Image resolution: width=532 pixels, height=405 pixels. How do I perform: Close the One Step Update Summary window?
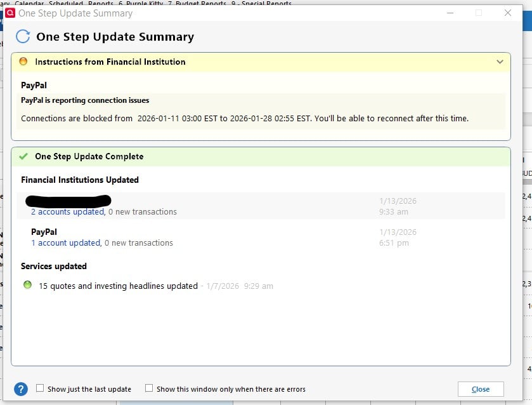click(507, 13)
